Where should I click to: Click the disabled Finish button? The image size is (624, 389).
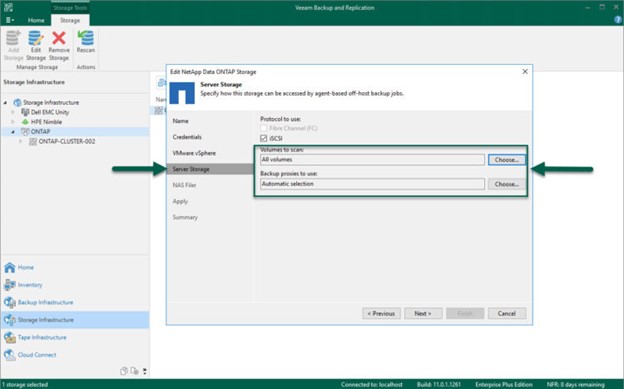pos(465,314)
